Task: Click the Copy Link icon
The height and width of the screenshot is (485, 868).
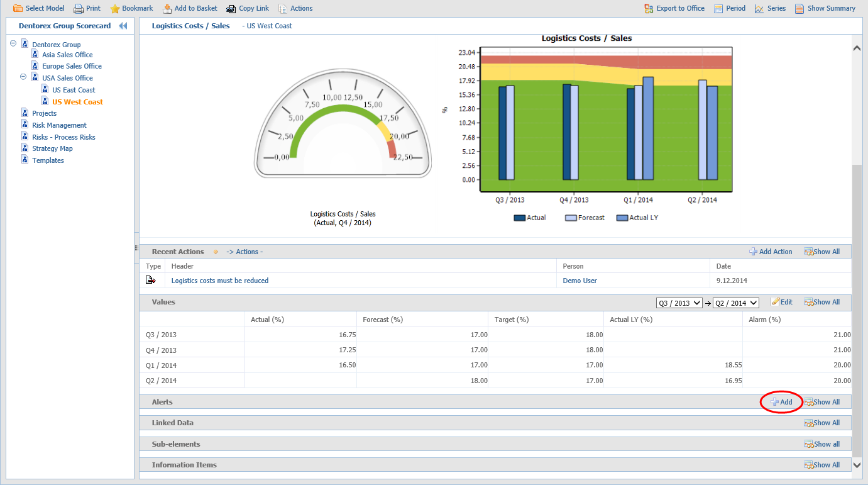Action: click(x=230, y=9)
